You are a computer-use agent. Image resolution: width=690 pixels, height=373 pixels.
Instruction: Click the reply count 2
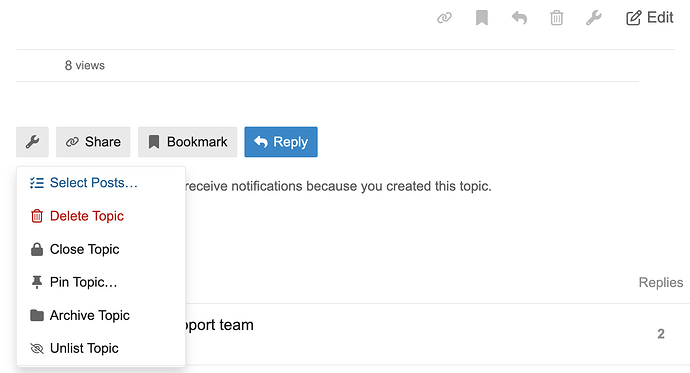(661, 334)
